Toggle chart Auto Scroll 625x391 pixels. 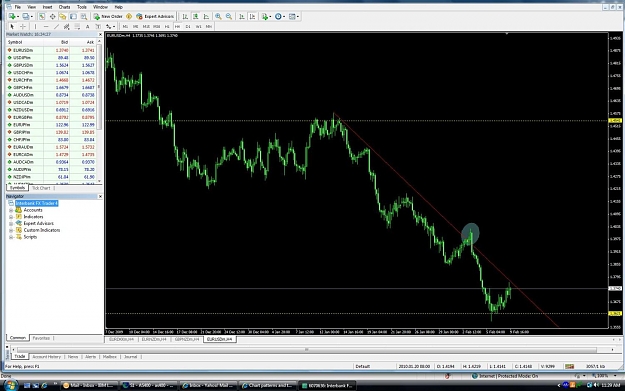(x=242, y=16)
